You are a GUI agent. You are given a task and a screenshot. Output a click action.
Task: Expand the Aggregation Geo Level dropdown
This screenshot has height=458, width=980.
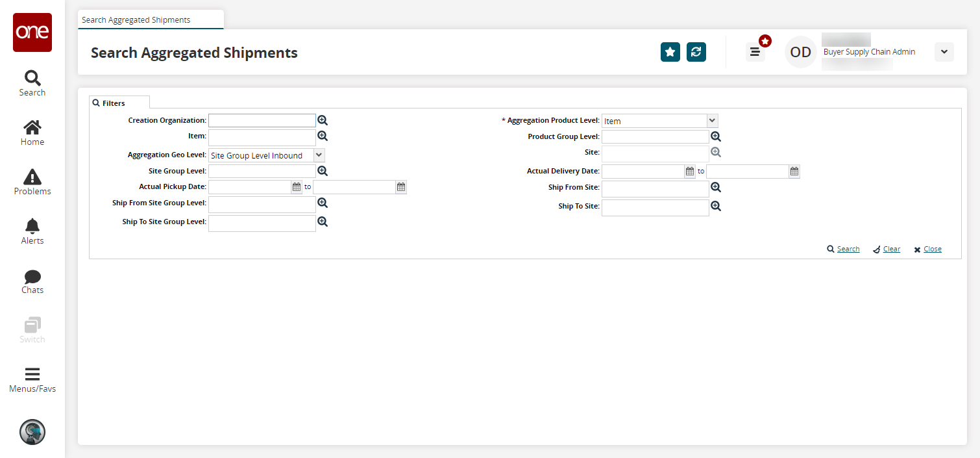(319, 155)
